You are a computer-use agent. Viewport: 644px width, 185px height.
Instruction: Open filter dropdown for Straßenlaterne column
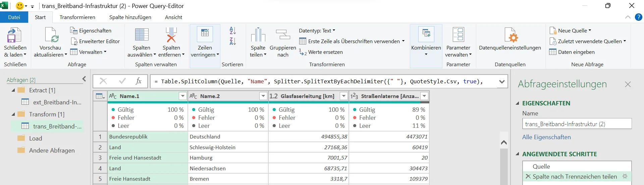[x=424, y=96]
